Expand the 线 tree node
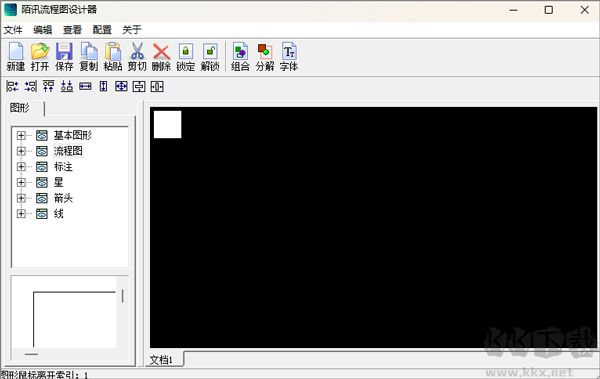Image resolution: width=600 pixels, height=379 pixels. tap(21, 214)
